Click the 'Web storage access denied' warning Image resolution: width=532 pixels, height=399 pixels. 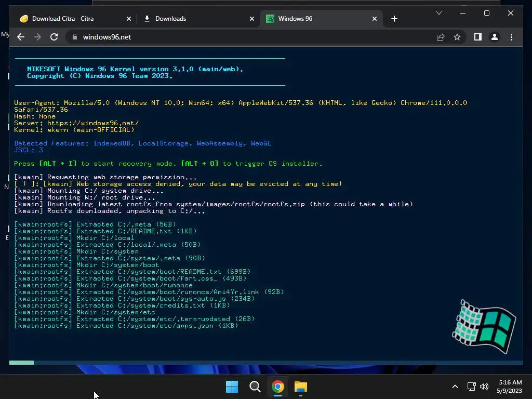178,184
